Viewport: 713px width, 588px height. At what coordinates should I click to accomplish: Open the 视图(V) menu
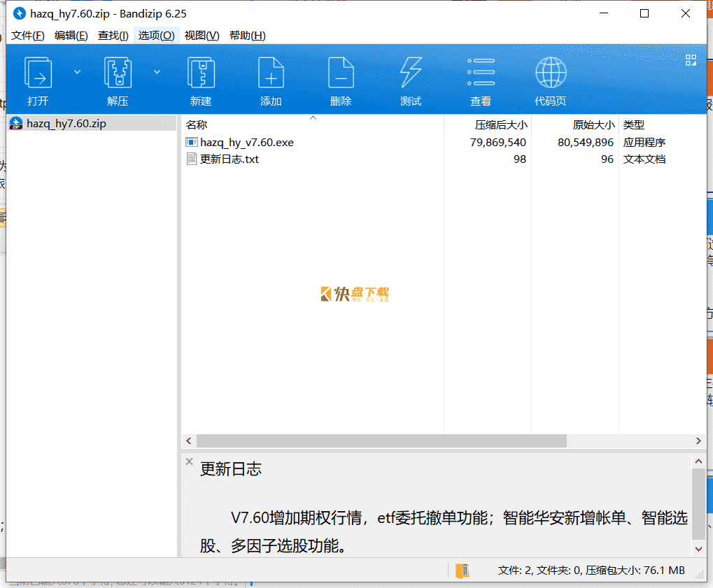pyautogui.click(x=202, y=36)
